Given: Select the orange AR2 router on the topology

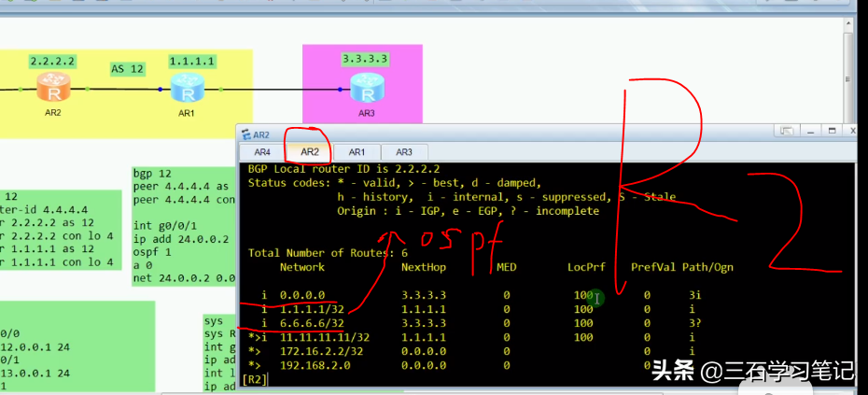Looking at the screenshot, I should (x=53, y=88).
